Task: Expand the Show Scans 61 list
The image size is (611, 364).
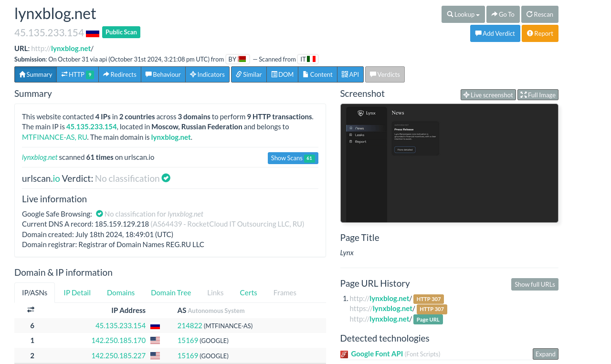Action: coord(293,158)
